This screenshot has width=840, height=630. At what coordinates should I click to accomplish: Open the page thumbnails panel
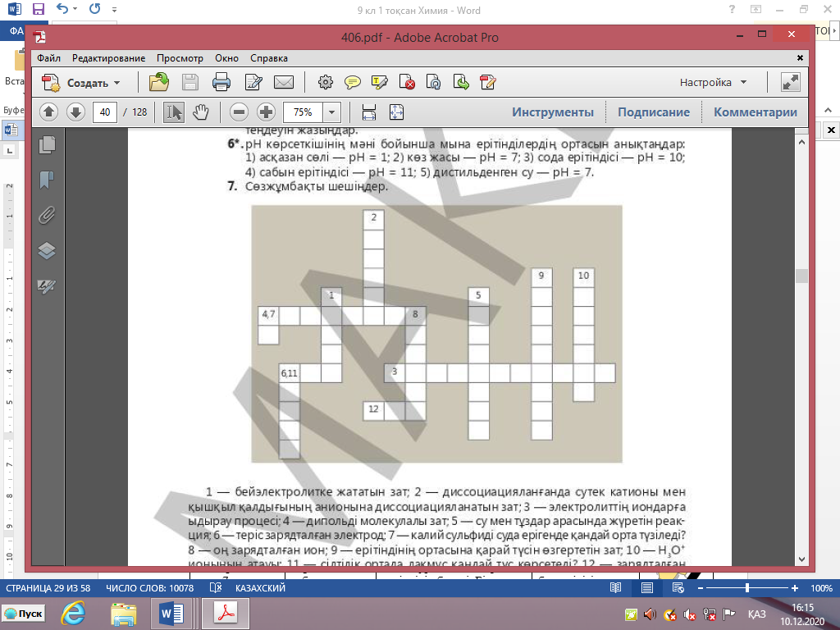[x=47, y=144]
